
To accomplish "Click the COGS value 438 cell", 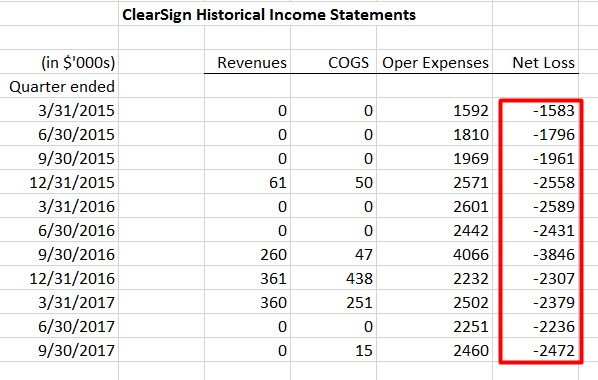I will [334, 278].
